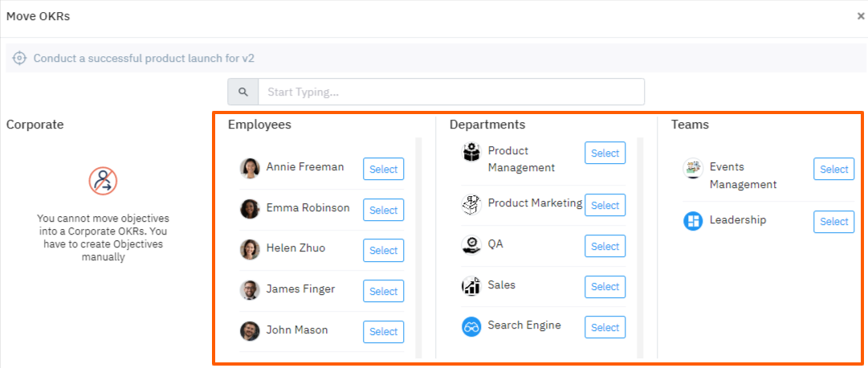
Task: Select Helen Zhuo for this objective
Action: (x=383, y=251)
